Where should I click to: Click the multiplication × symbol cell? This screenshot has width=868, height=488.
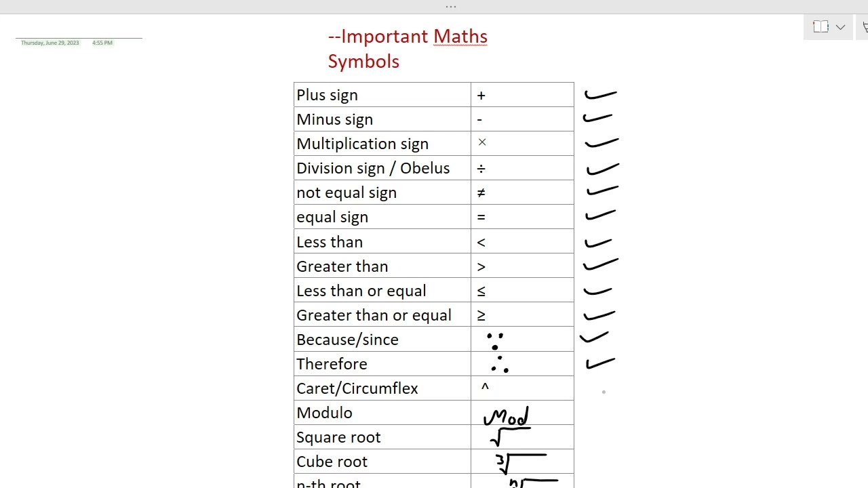(522, 144)
